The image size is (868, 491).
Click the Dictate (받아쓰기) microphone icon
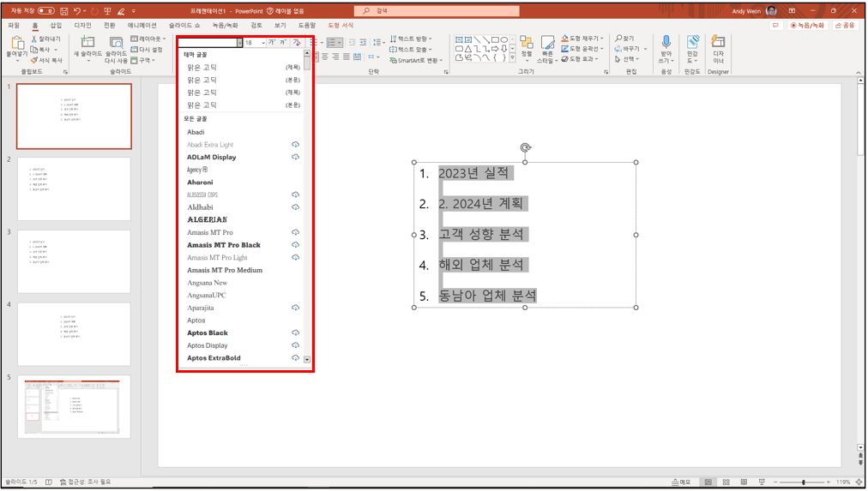pos(666,43)
